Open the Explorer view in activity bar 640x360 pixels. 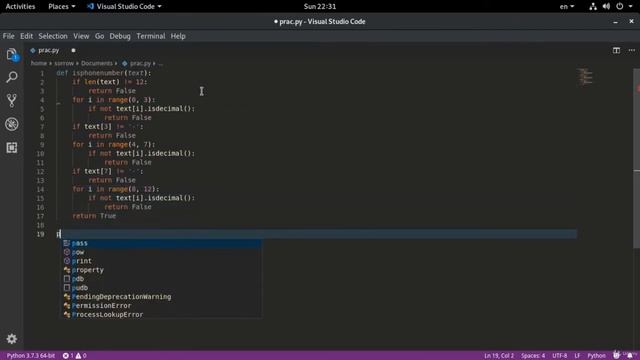tap(12, 55)
